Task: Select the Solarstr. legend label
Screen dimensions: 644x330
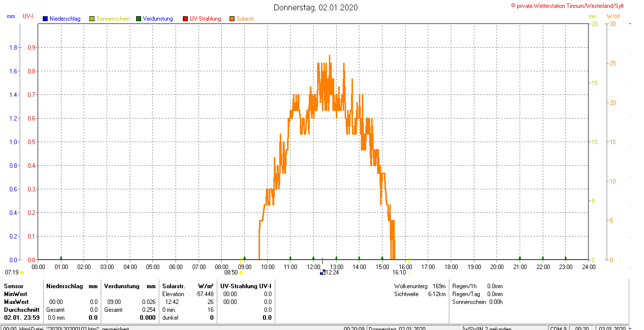Action: coord(245,19)
